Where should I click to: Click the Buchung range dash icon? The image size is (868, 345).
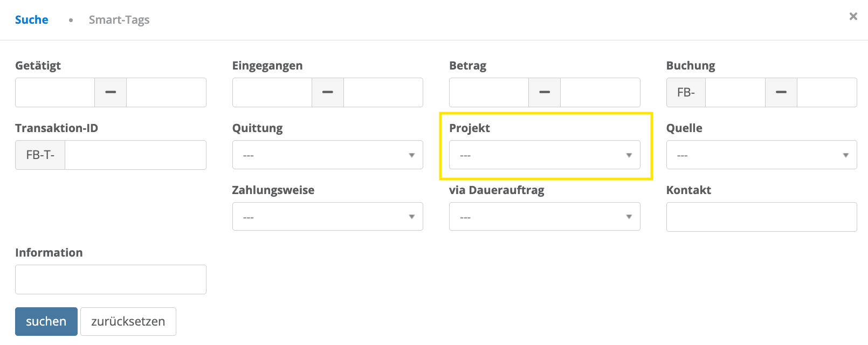coord(781,92)
